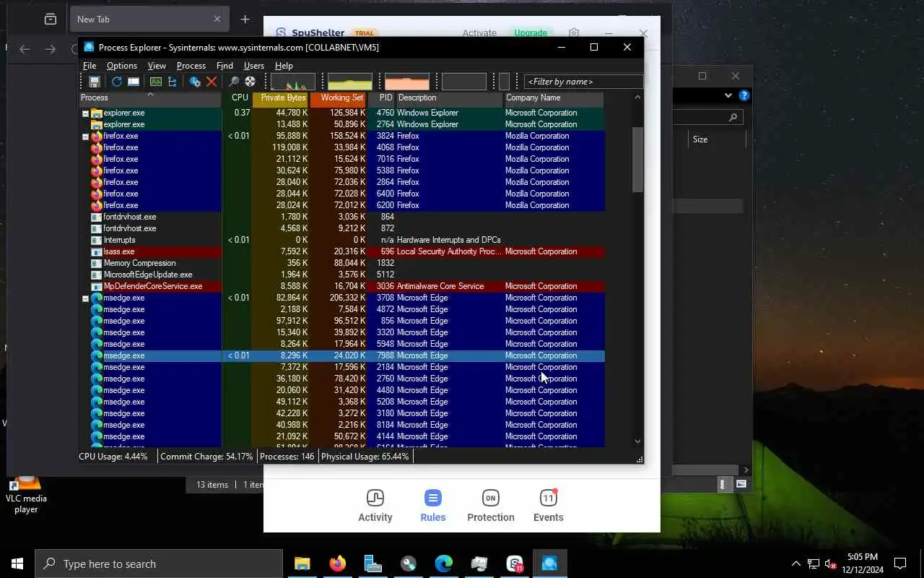924x578 pixels.
Task: Open a new browser tab with plus button
Action: pyautogui.click(x=245, y=20)
